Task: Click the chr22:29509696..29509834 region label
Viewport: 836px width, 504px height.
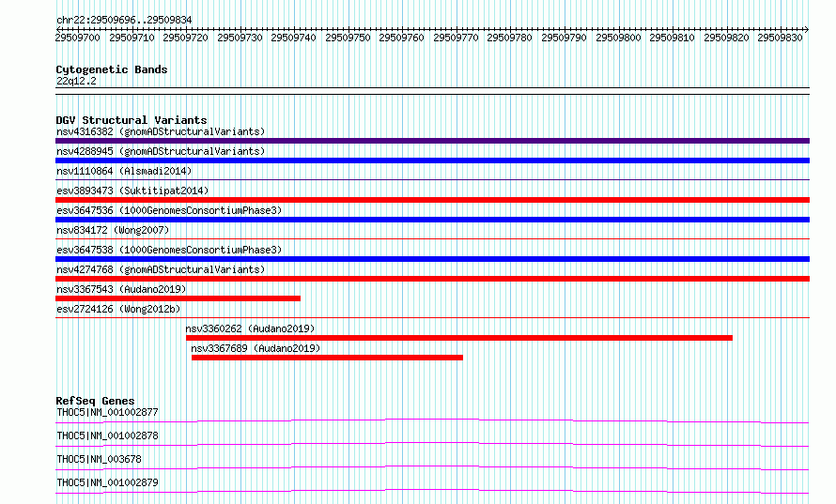Action: point(124,21)
